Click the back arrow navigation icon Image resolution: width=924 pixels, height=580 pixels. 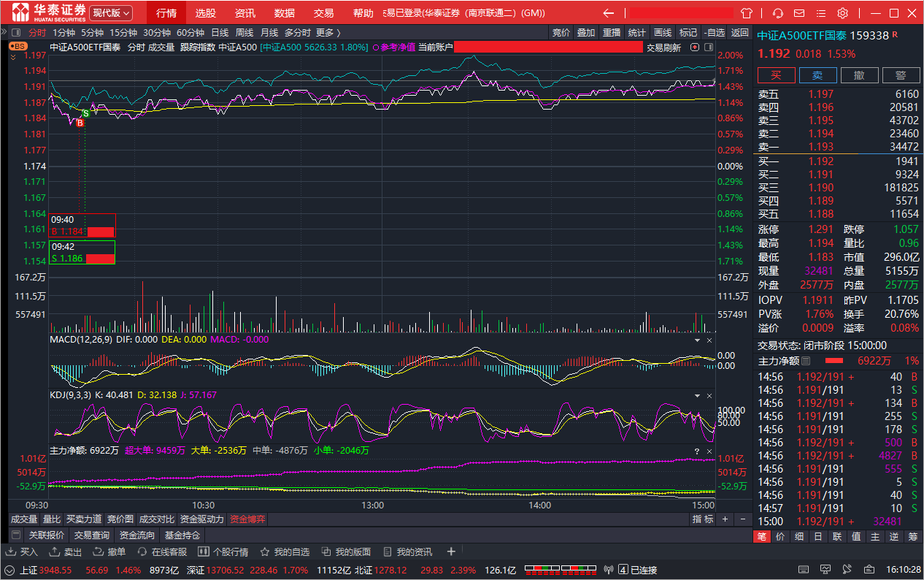pyautogui.click(x=608, y=13)
